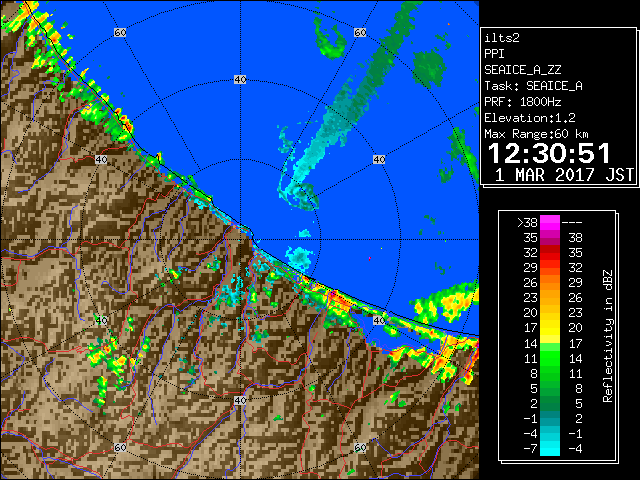Screen dimensions: 640x480
Task: Pick the dark green 2–5 dBZ swatch
Action: click(550, 404)
